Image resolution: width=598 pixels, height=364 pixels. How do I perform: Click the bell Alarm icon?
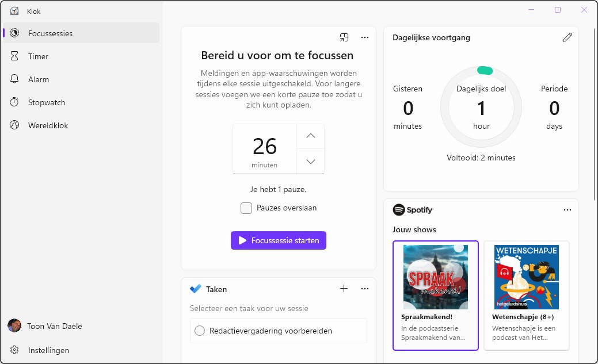click(x=14, y=79)
